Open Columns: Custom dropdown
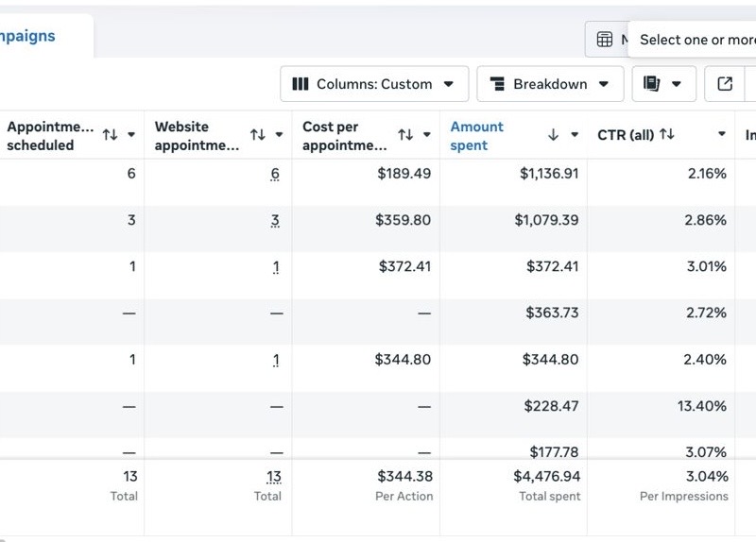756x542 pixels. coord(374,84)
